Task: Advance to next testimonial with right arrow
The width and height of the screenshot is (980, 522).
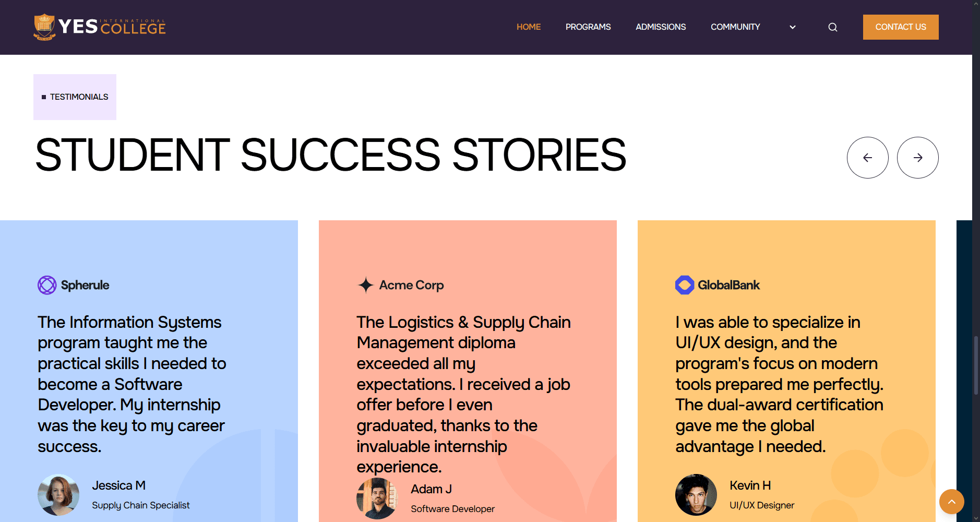Action: coord(917,158)
